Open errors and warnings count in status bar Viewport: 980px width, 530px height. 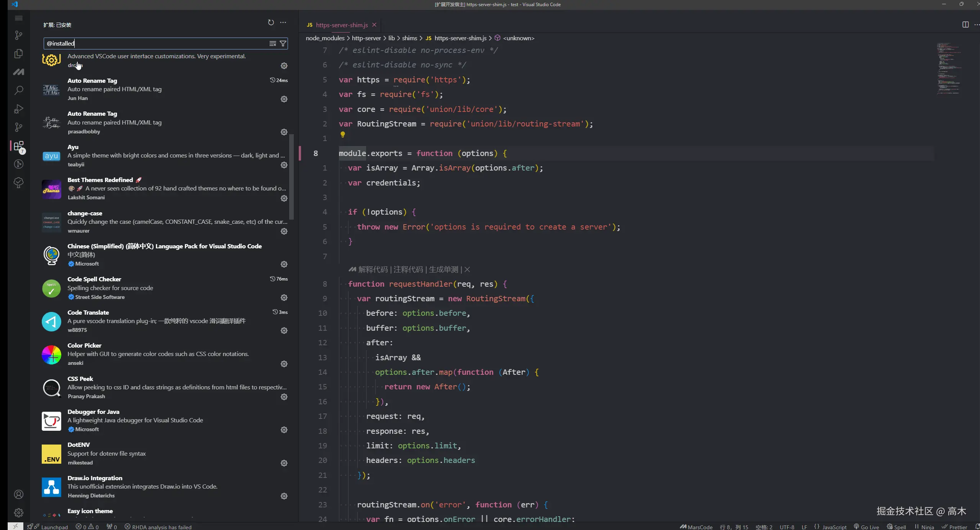tap(87, 527)
